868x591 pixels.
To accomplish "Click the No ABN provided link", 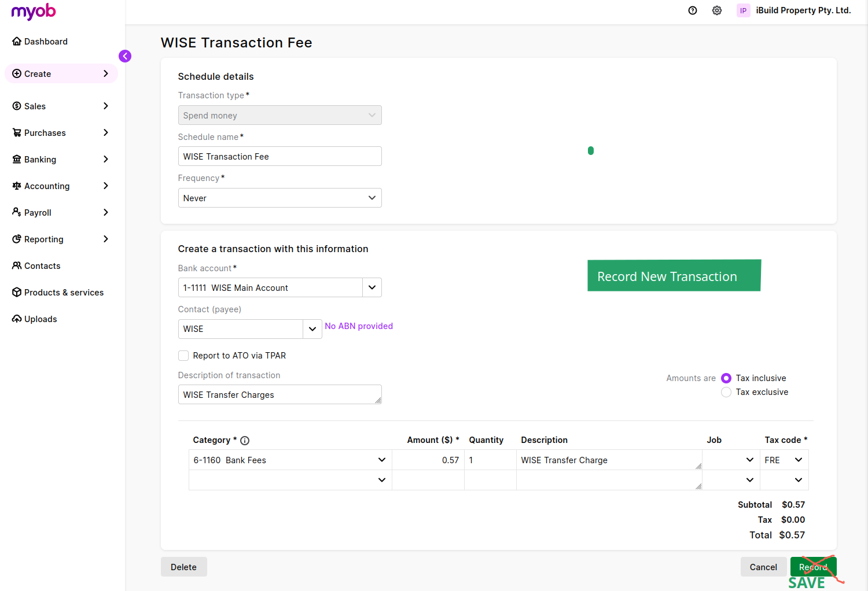I will pyautogui.click(x=359, y=326).
